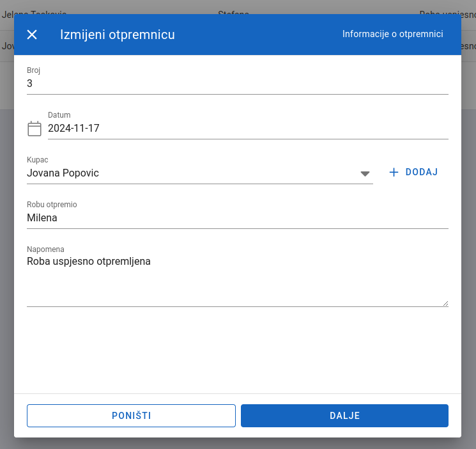The image size is (476, 449).
Task: Select the Jovana Popovic value in Kupac
Action: click(x=63, y=173)
